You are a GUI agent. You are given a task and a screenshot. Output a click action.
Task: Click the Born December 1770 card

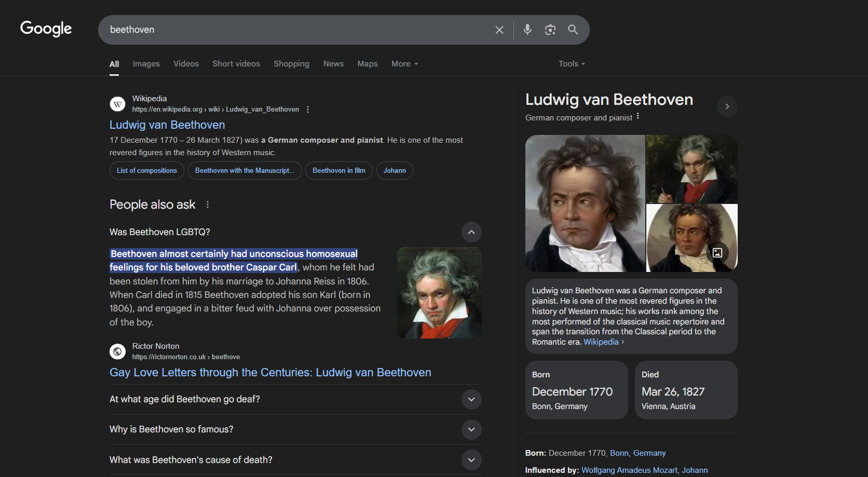coord(577,390)
